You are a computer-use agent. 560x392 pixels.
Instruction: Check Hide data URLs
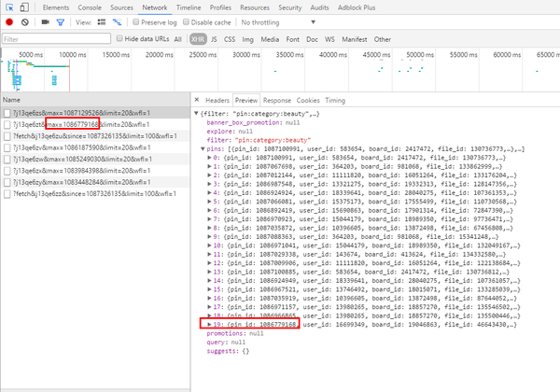coord(119,38)
